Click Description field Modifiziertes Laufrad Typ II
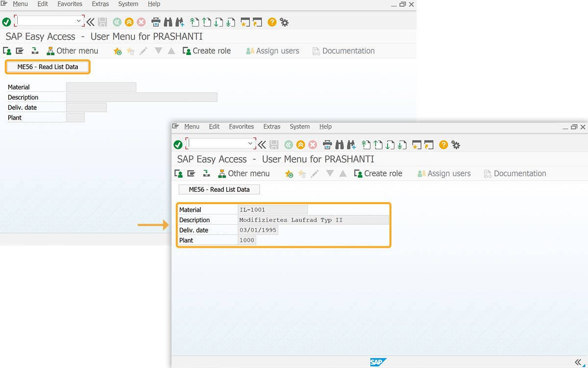 [x=313, y=220]
